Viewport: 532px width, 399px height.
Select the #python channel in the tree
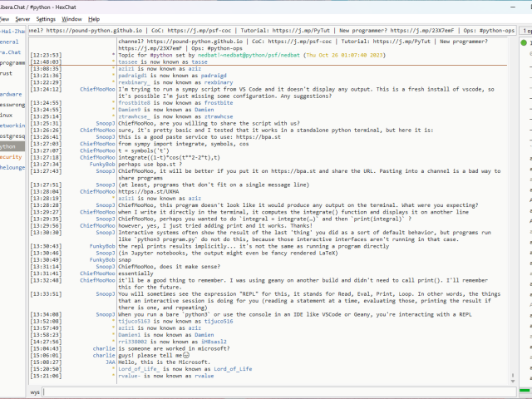pyautogui.click(x=12, y=145)
